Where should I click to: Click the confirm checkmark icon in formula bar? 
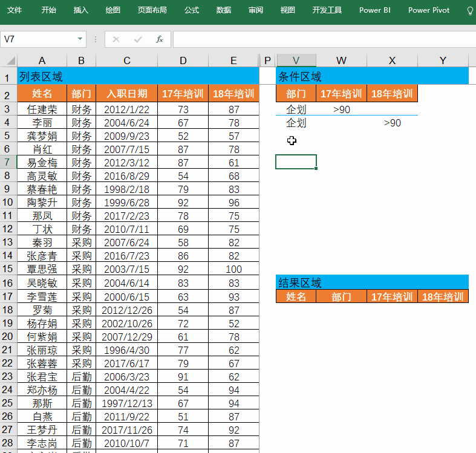[x=138, y=39]
